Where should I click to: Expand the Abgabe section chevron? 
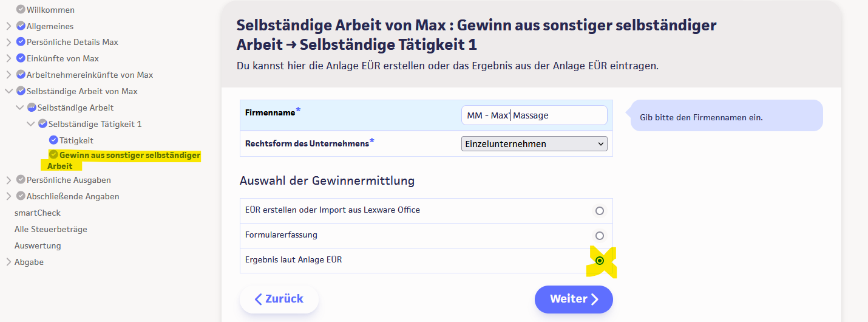click(8, 262)
